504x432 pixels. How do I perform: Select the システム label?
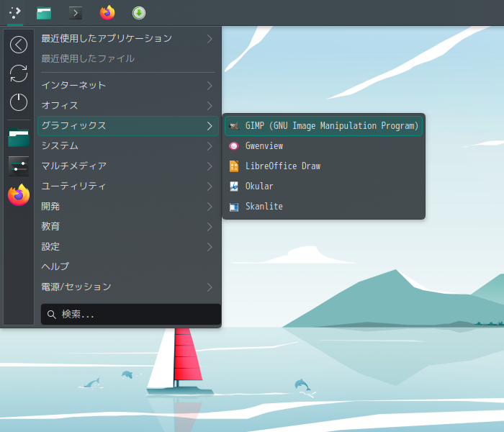click(60, 145)
